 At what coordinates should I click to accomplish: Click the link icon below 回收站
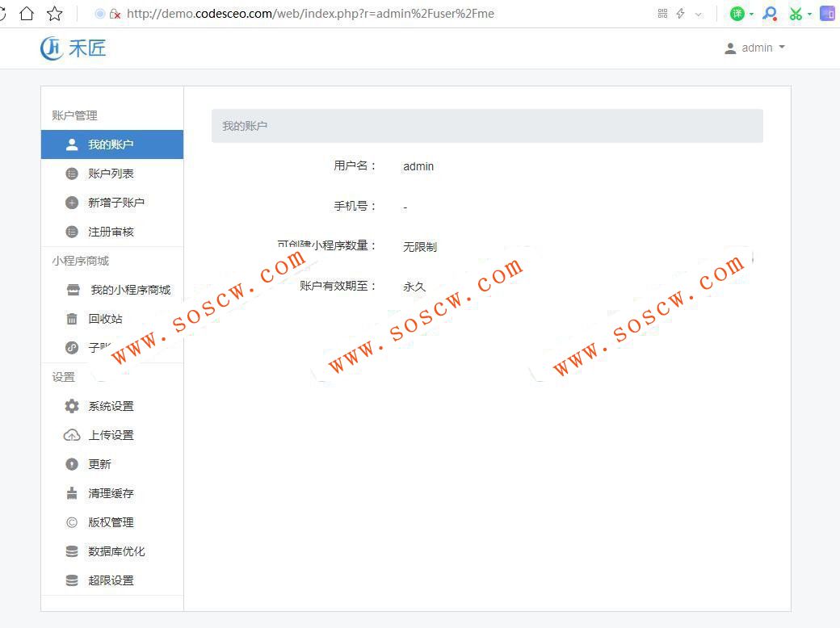point(72,347)
